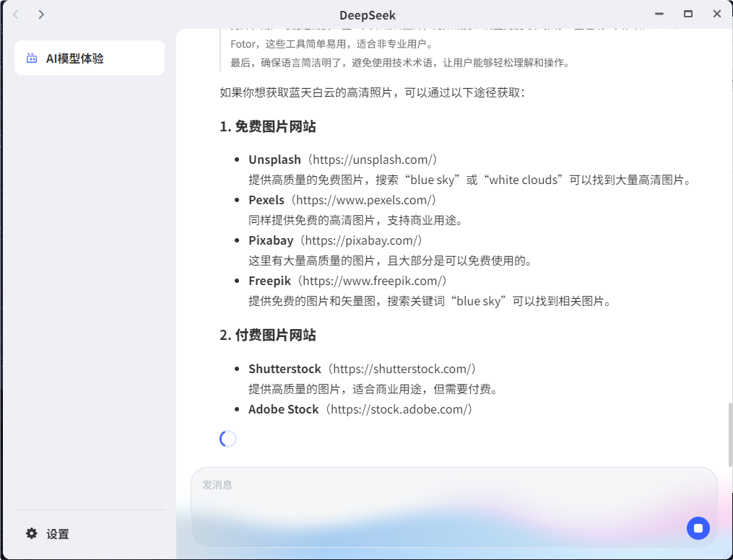Click the text 这里有大量高质量的图片，且大部分是可以免费使用的。
Screen dimensions: 733x560
(x=391, y=261)
